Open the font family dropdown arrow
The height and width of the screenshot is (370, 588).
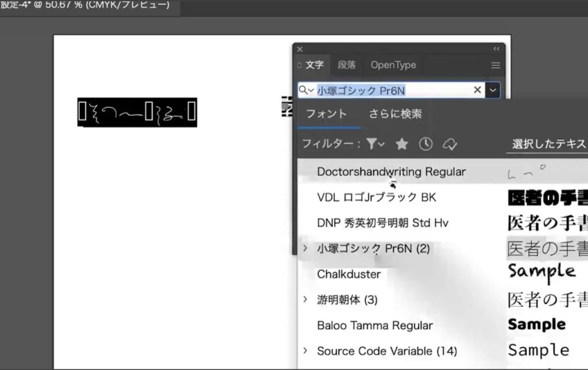click(493, 90)
